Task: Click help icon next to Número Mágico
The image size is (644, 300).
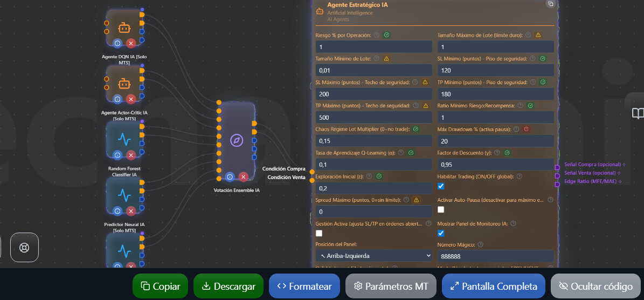Action: pyautogui.click(x=480, y=244)
